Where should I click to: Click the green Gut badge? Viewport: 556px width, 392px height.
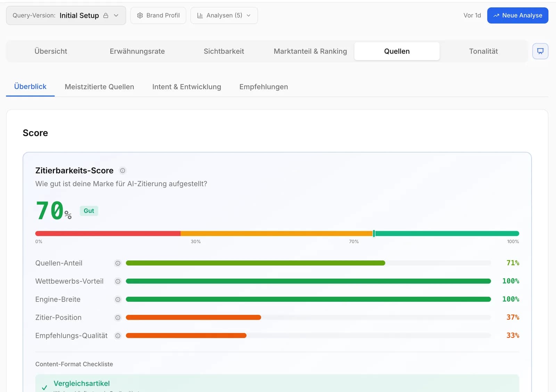pyautogui.click(x=89, y=211)
